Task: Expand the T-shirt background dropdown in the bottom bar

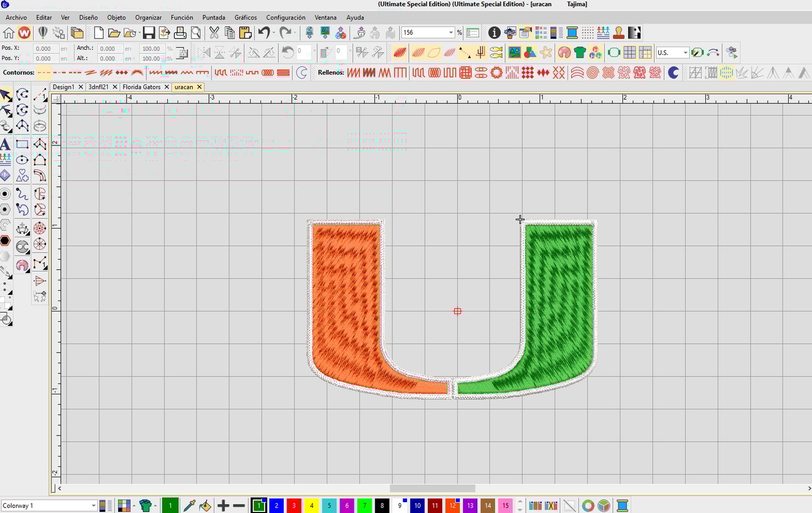Action: 155,506
